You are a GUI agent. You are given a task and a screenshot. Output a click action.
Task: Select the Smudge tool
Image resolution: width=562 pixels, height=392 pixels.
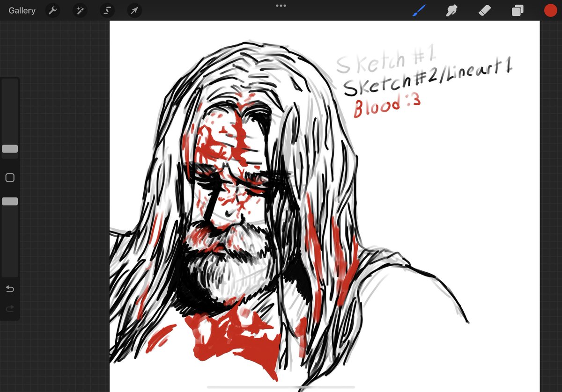coord(452,10)
